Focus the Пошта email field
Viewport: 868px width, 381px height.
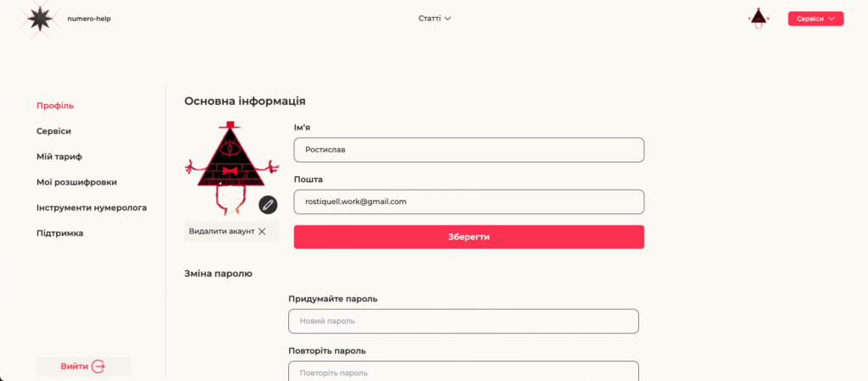click(469, 202)
